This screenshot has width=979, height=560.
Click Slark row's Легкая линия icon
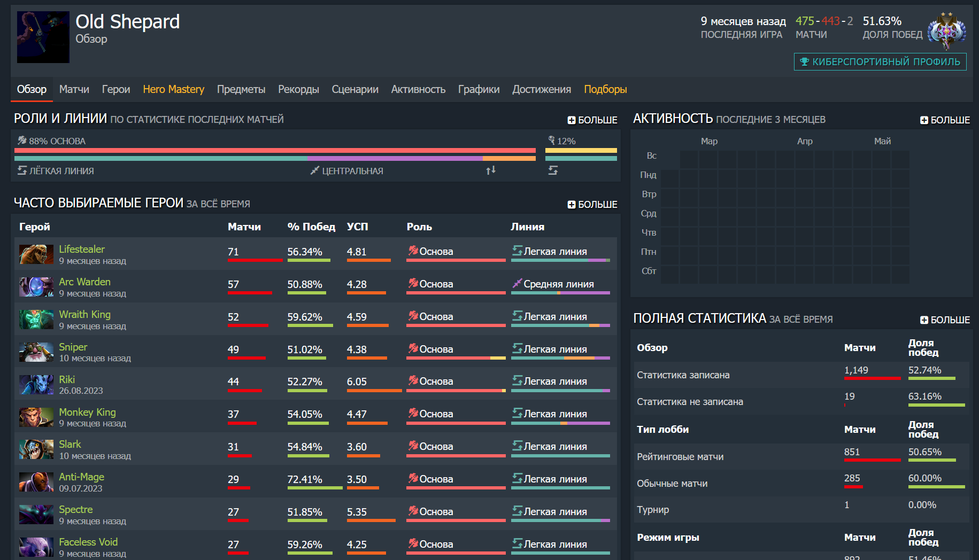[517, 446]
